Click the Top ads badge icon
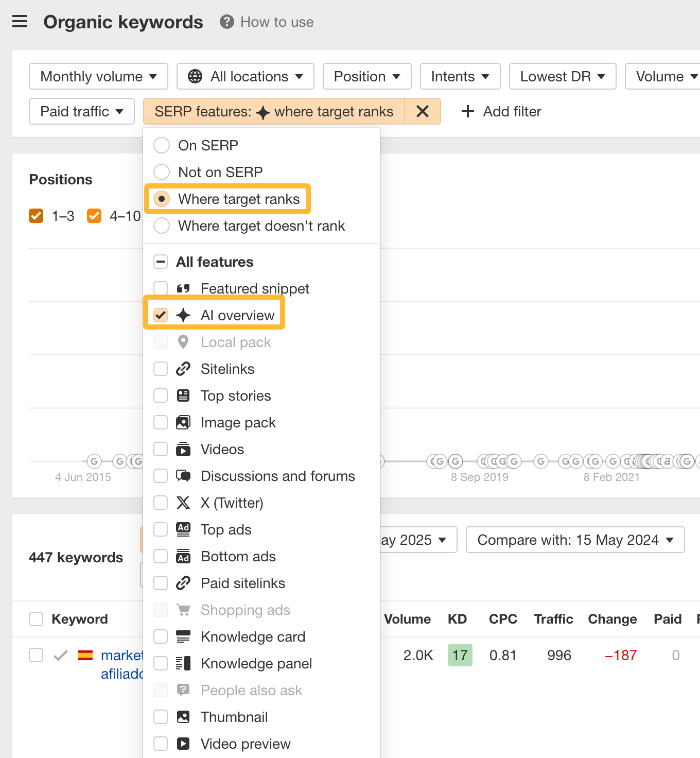The image size is (700, 758). coord(183,529)
